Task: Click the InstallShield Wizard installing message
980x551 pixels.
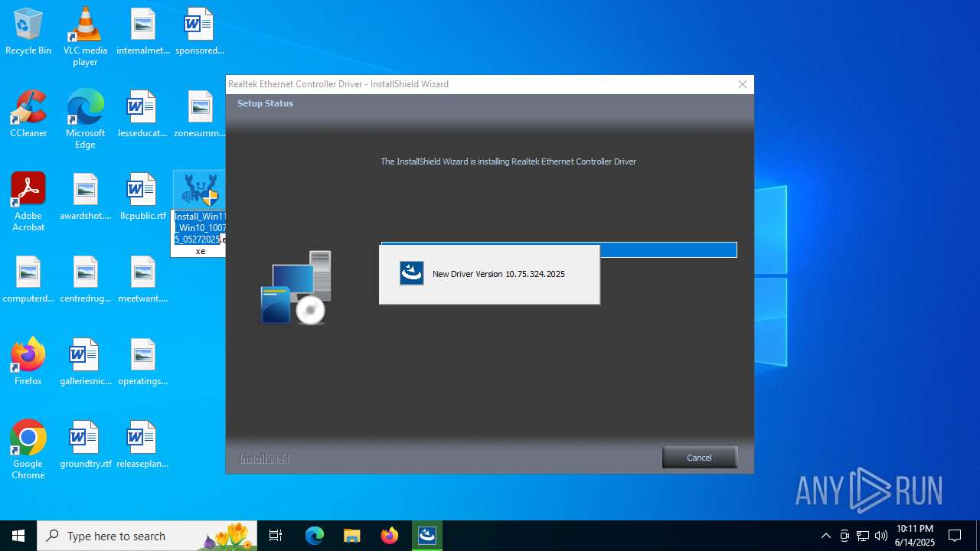Action: tap(508, 161)
